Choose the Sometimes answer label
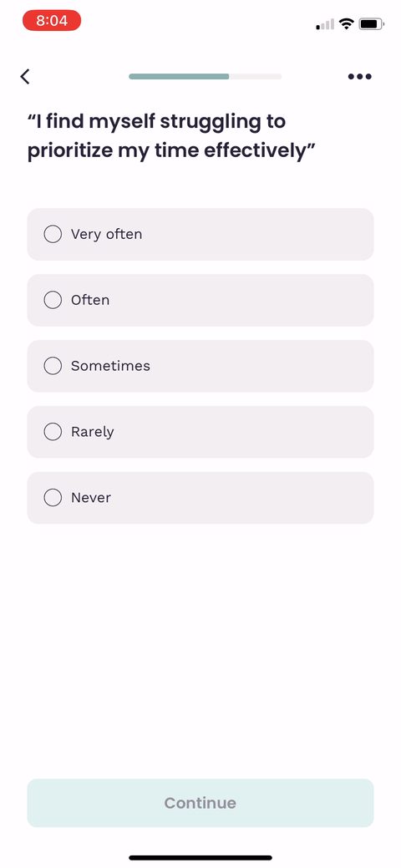 (110, 366)
